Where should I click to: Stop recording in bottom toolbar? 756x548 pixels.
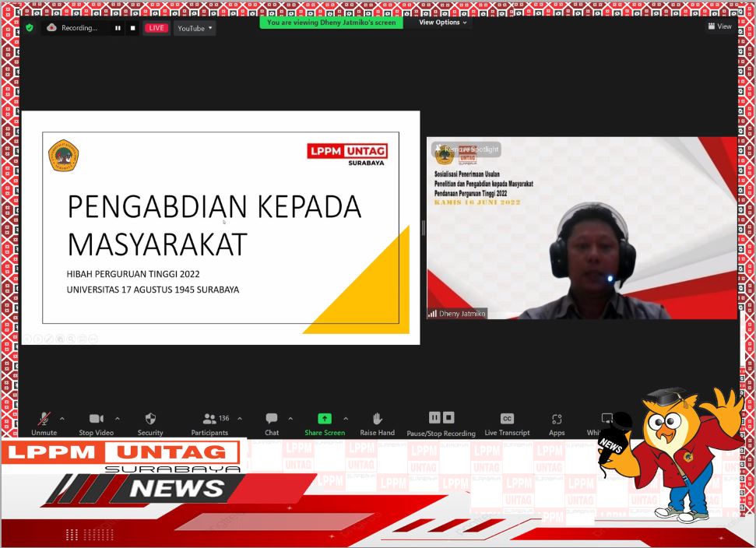click(449, 417)
